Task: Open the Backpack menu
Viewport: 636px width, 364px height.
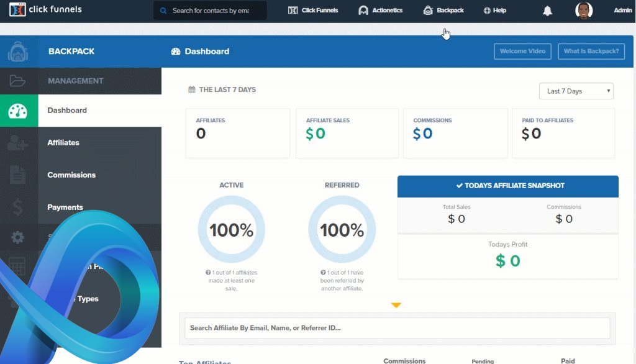Action: [x=443, y=11]
